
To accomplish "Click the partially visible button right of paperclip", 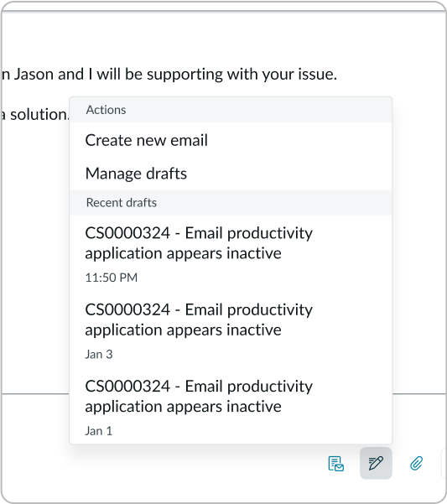I will (x=444, y=463).
